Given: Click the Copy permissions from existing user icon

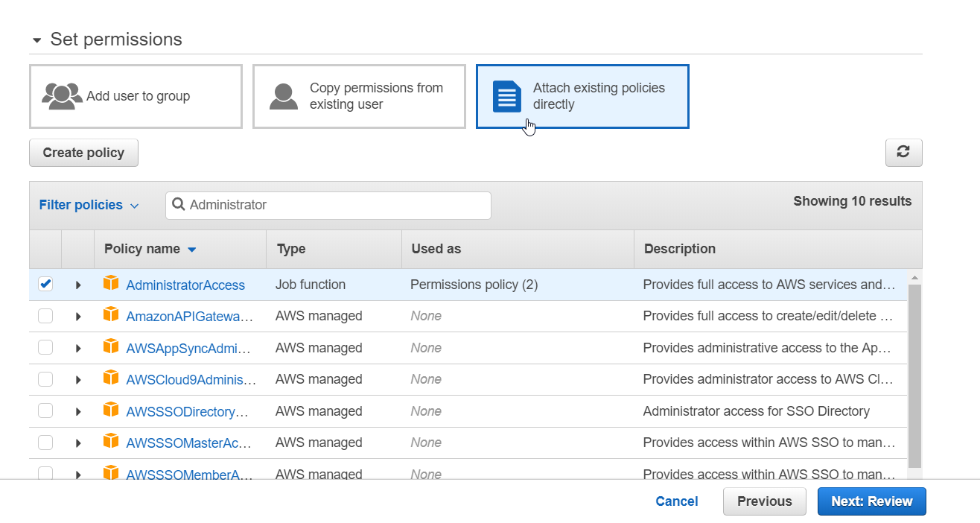Looking at the screenshot, I should click(x=284, y=96).
